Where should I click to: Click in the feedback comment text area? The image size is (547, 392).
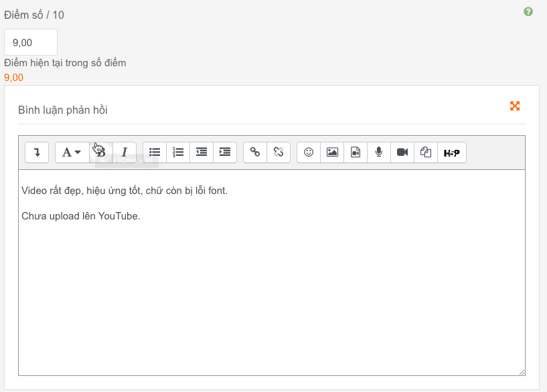pyautogui.click(x=272, y=272)
